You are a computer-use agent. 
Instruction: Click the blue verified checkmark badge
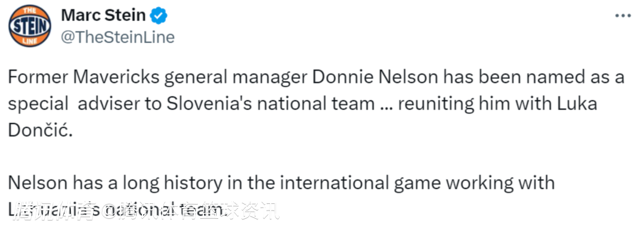tap(158, 16)
